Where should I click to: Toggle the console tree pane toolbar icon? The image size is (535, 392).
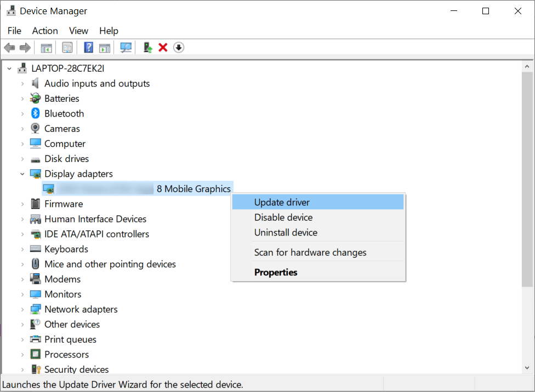pyautogui.click(x=47, y=48)
